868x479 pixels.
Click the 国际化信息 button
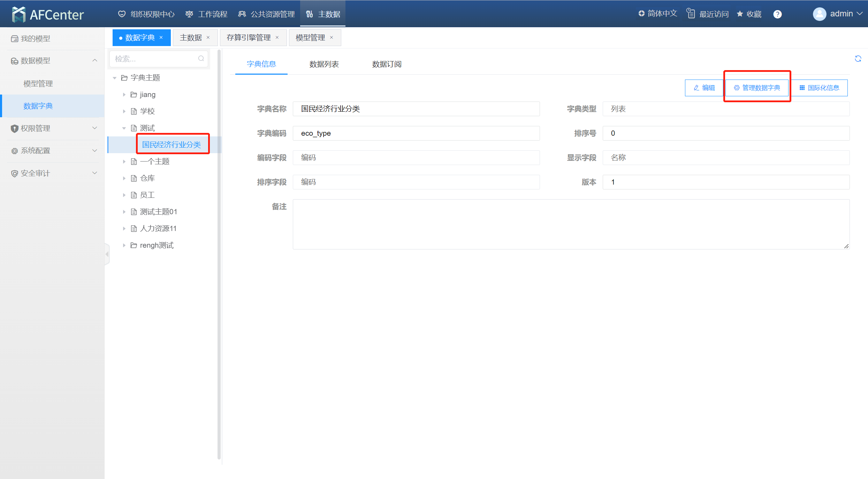click(819, 88)
